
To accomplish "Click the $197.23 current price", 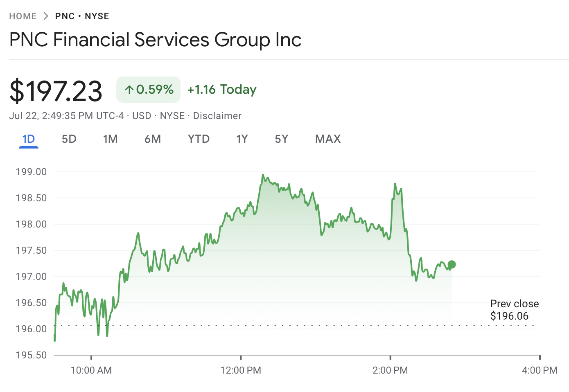I will point(56,91).
